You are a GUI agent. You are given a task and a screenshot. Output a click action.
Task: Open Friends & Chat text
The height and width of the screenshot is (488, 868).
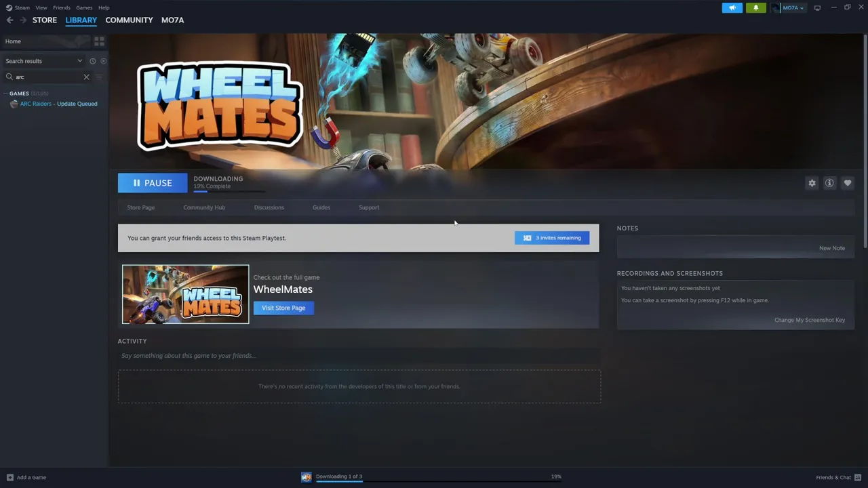pos(833,477)
